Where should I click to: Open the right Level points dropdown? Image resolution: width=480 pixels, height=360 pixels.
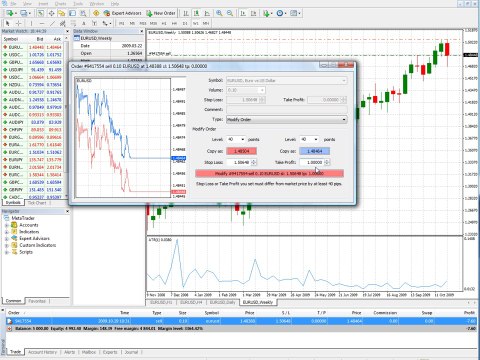pos(309,139)
